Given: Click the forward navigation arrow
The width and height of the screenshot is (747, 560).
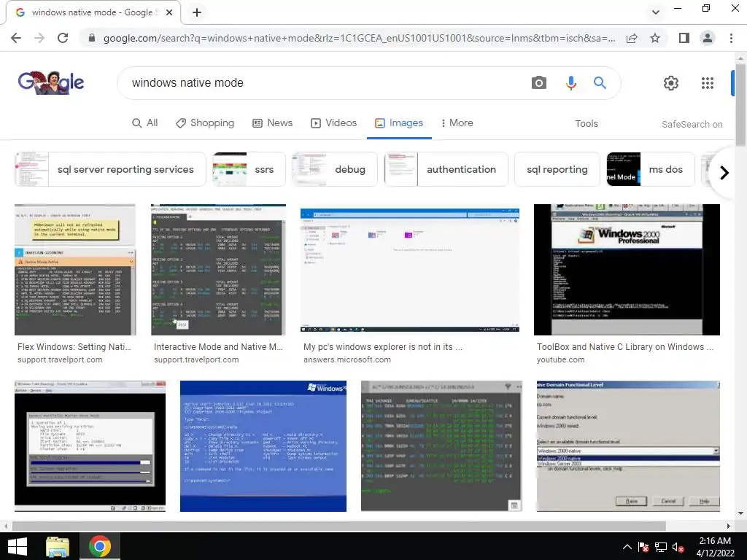Looking at the screenshot, I should click(x=39, y=38).
